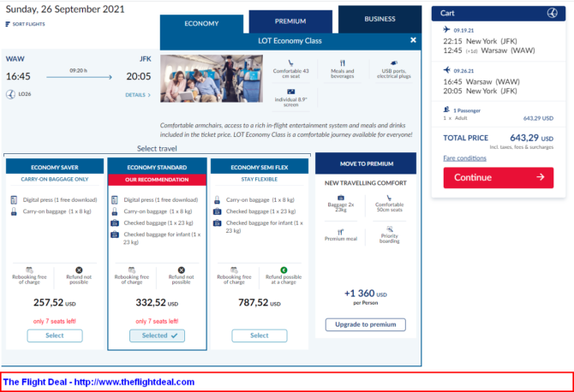The height and width of the screenshot is (392, 574).
Task: Click Economy Standard digital press icon
Action: (x=115, y=200)
